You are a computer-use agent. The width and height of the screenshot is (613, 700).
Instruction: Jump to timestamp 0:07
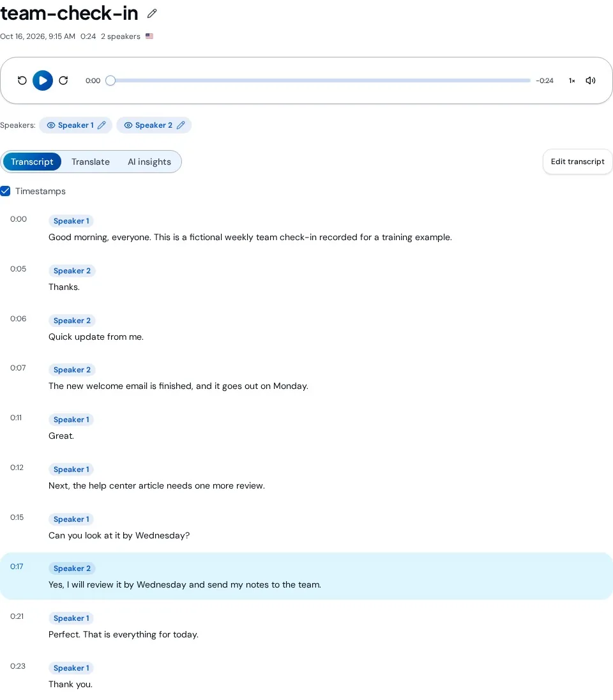click(18, 368)
